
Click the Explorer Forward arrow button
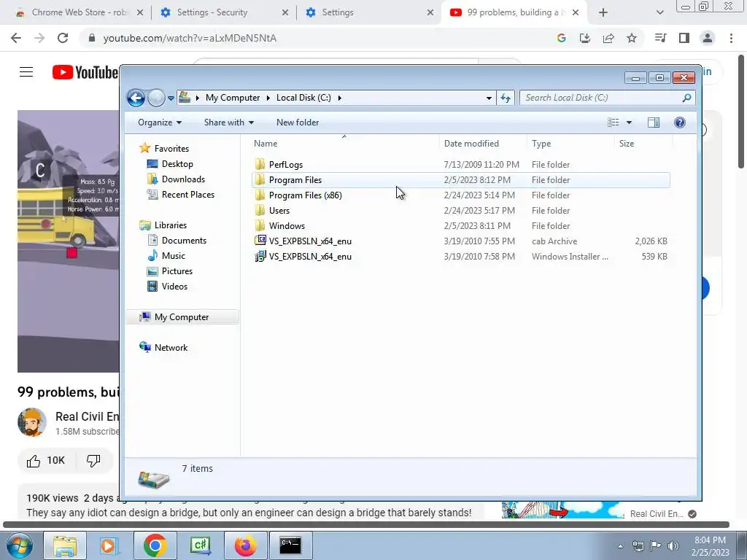[x=156, y=98]
